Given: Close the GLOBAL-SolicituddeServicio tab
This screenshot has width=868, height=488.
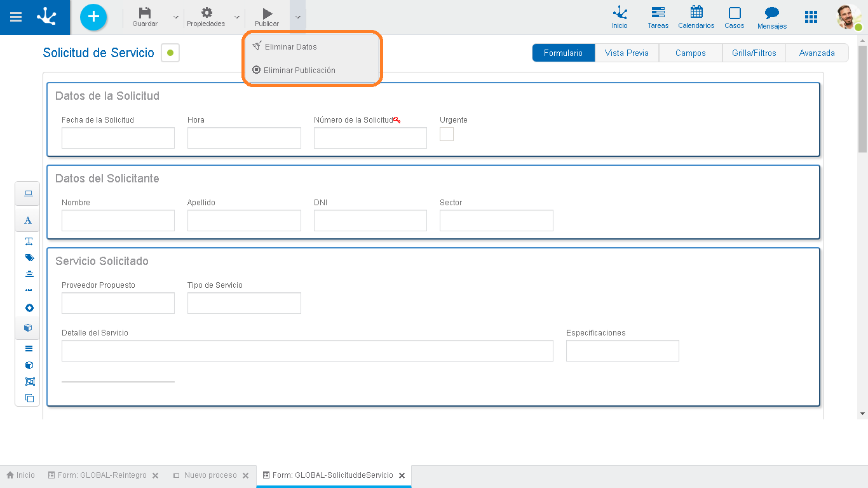Looking at the screenshot, I should click(x=402, y=475).
